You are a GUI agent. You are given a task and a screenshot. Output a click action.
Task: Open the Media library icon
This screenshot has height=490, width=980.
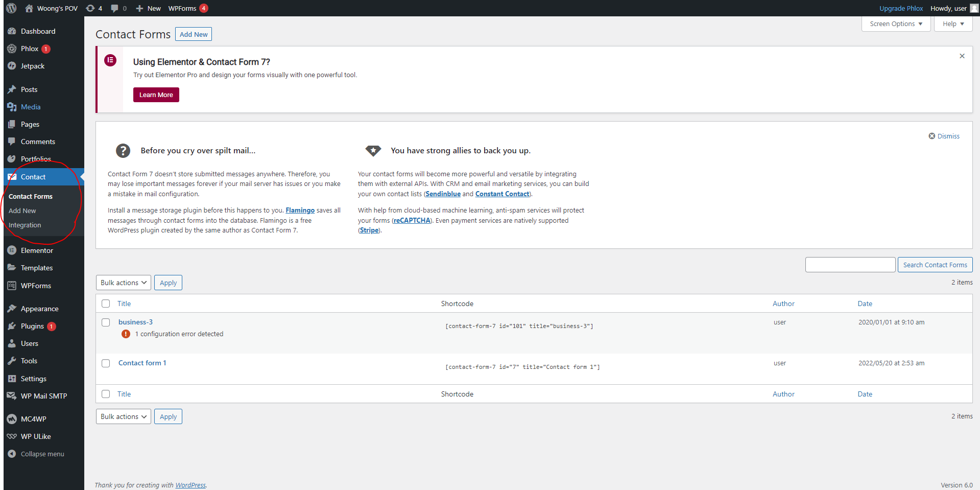(12, 107)
